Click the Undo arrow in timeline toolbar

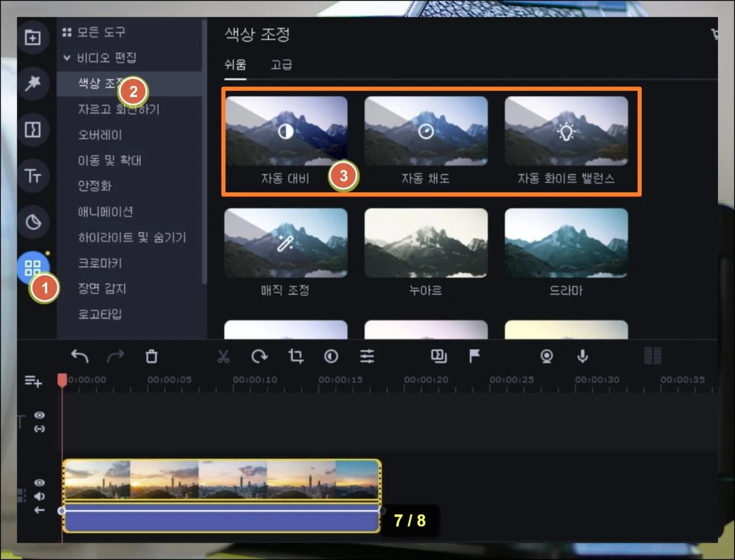80,357
